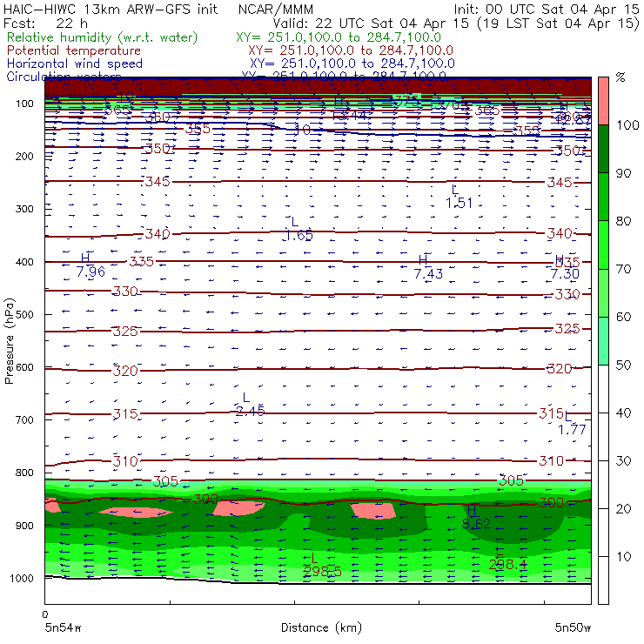
Task: Click the '5n50w' end location label
Action: [573, 627]
